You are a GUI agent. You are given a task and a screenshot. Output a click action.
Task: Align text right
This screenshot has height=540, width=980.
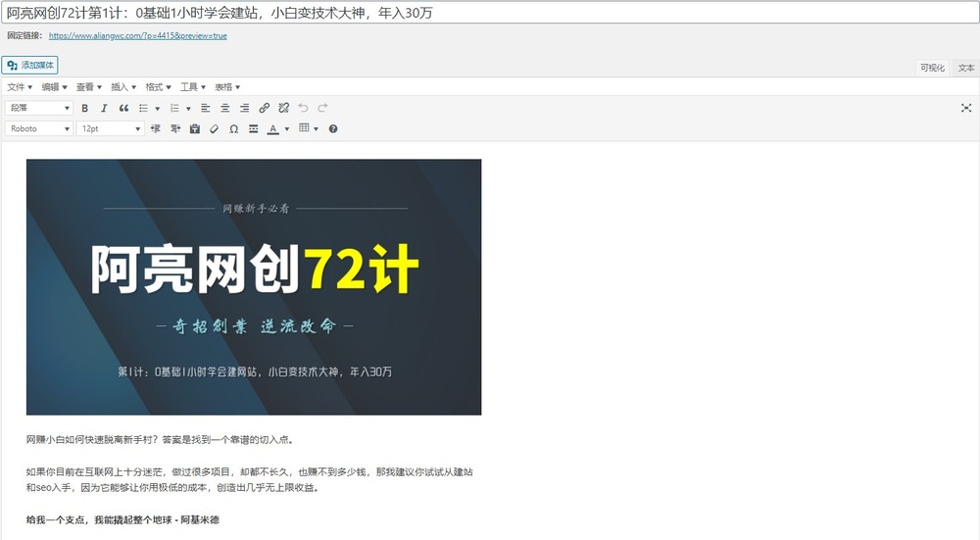pos(244,108)
